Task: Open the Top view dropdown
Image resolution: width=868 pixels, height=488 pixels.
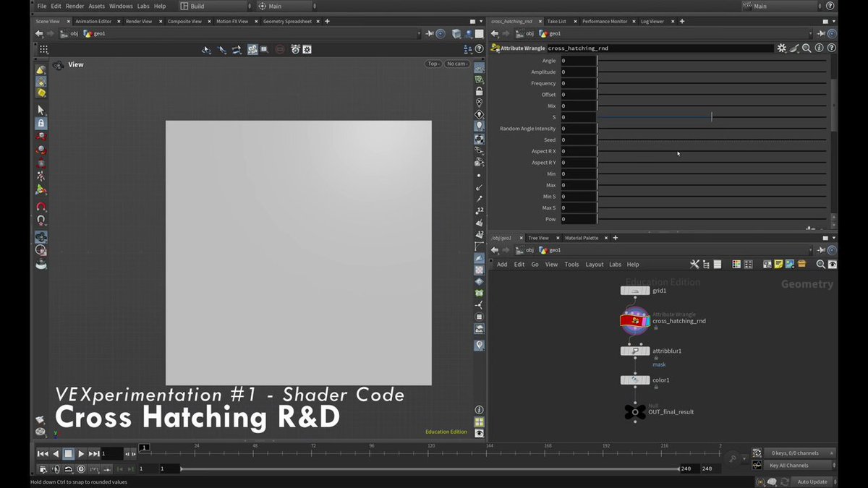Action: pos(433,64)
